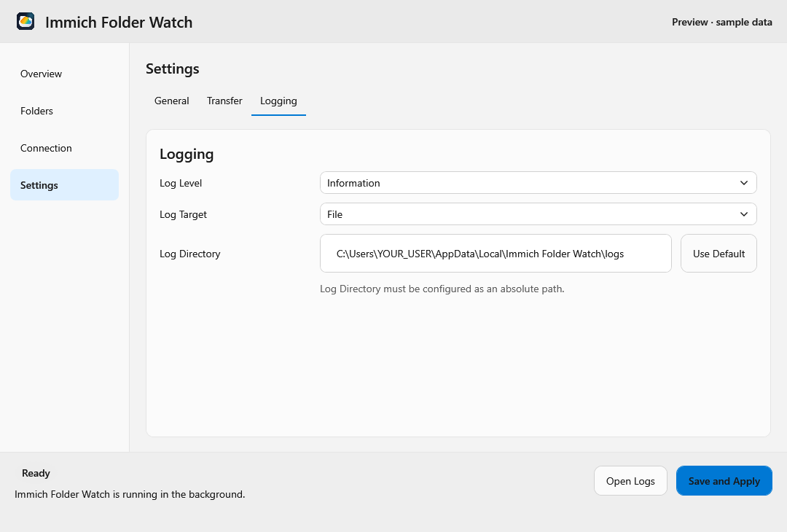Click the 'Log Target' field label
This screenshot has height=532, width=787.
pyautogui.click(x=183, y=214)
